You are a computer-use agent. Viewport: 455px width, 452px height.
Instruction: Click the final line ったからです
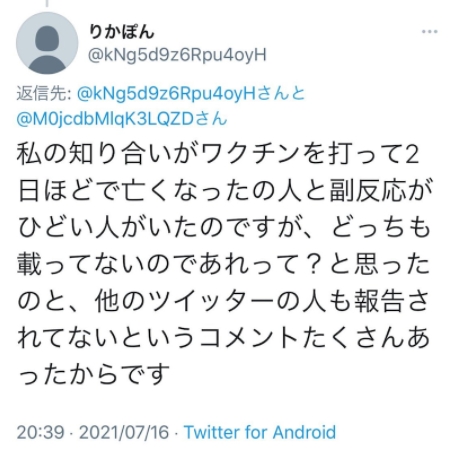point(94,374)
